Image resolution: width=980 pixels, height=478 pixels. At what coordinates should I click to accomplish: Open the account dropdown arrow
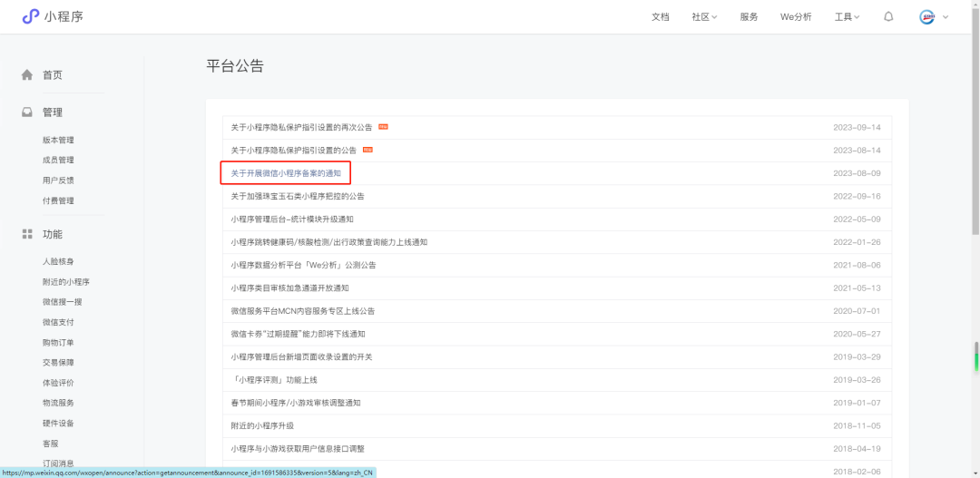[946, 17]
